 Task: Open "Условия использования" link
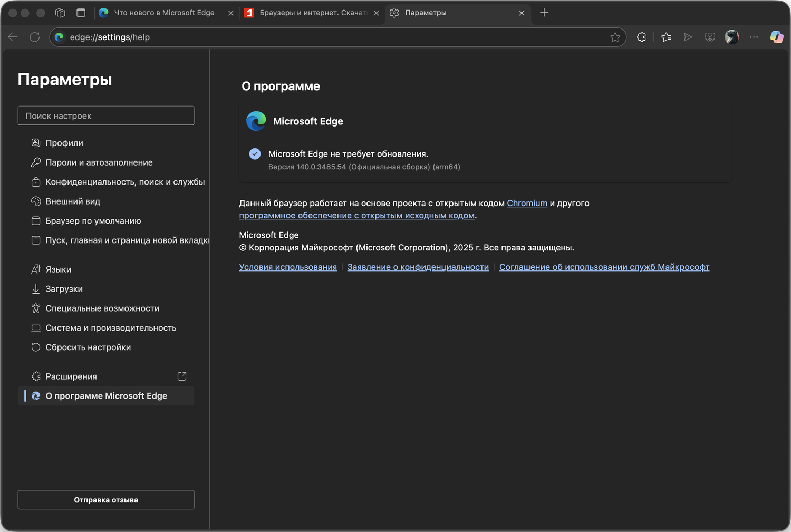tap(288, 267)
